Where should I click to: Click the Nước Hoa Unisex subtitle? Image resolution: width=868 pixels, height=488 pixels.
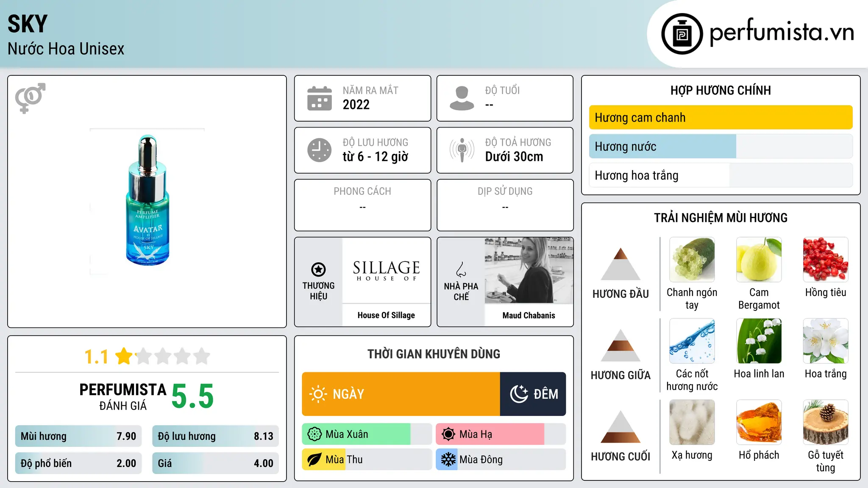[x=66, y=49]
